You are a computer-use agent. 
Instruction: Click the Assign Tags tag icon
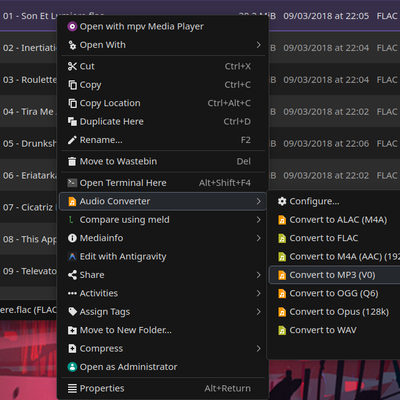(x=72, y=312)
